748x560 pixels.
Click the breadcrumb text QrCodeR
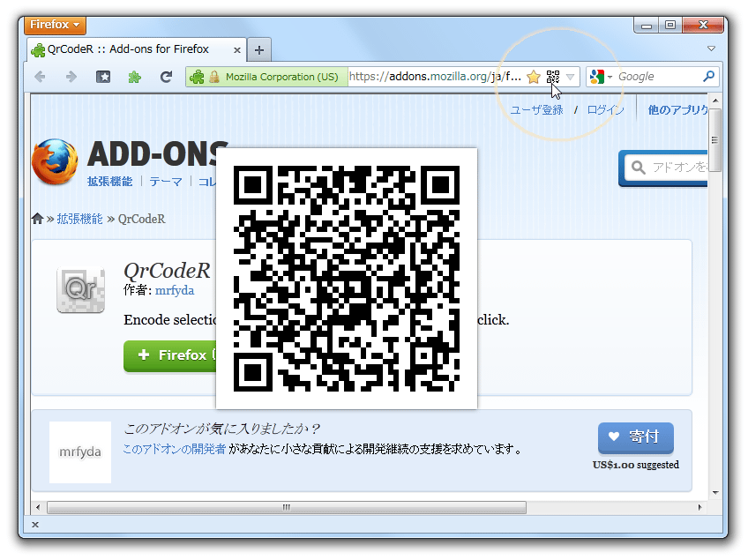tap(142, 219)
